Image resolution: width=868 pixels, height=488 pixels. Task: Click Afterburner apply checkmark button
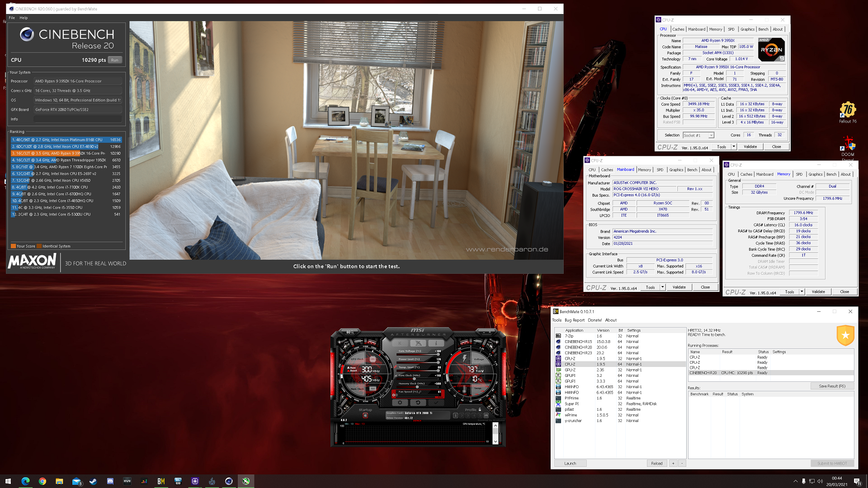tap(436, 402)
